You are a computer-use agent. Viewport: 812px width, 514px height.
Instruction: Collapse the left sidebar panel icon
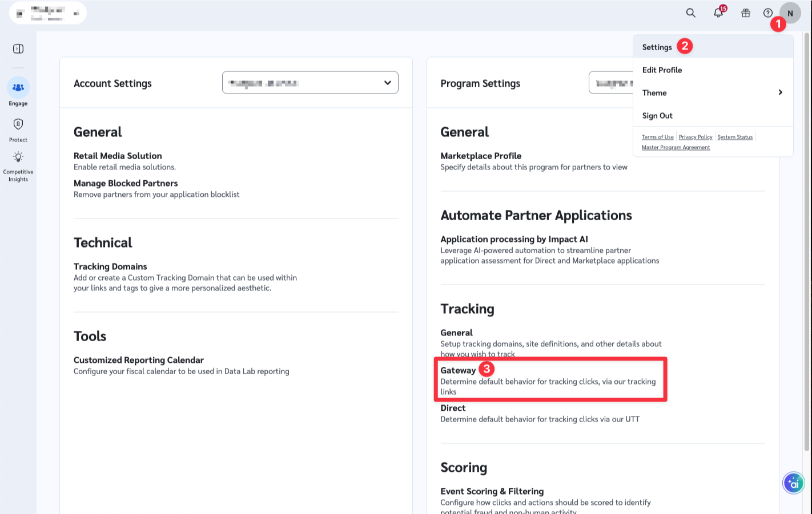pyautogui.click(x=18, y=48)
